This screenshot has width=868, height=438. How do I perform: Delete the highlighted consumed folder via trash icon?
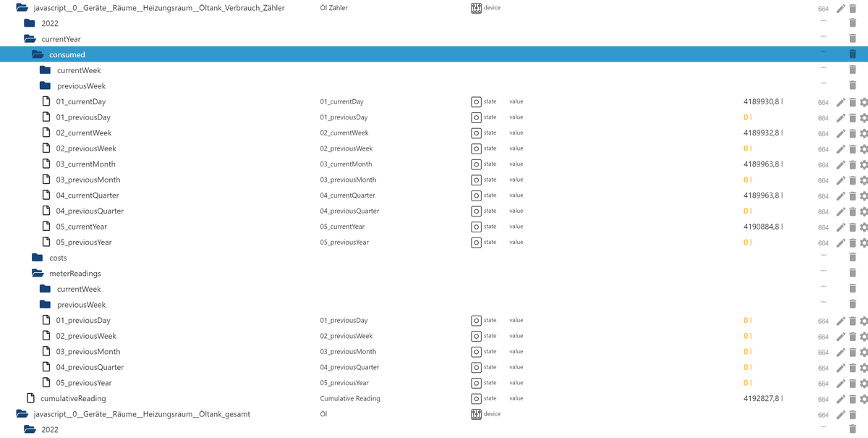852,55
